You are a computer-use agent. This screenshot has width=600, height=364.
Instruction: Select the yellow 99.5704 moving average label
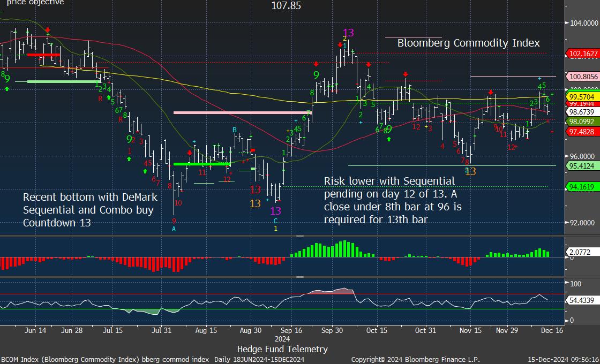tap(583, 97)
